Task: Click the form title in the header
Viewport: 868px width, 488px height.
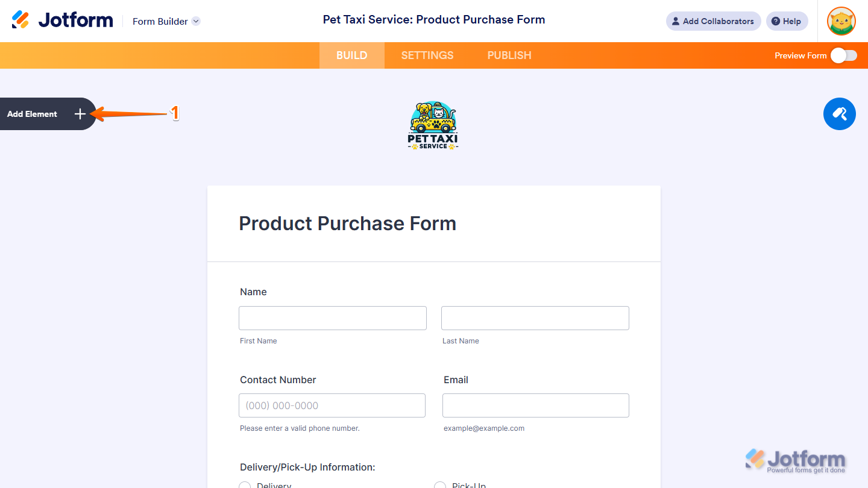Action: click(x=434, y=20)
